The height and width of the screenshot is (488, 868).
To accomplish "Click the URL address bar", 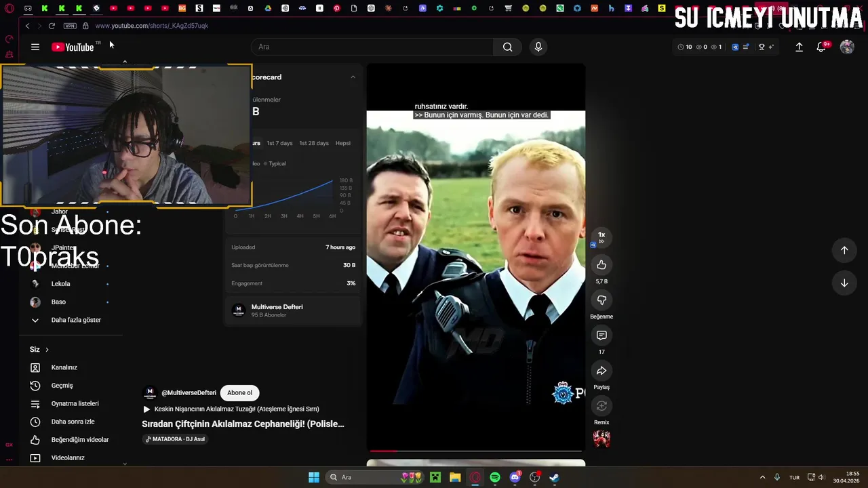I will tap(151, 26).
